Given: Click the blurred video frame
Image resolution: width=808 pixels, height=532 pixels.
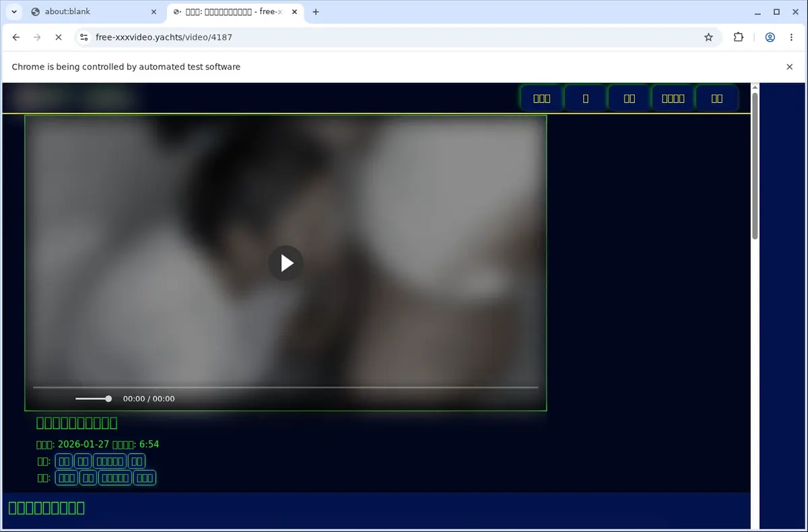Looking at the screenshot, I should [x=285, y=263].
